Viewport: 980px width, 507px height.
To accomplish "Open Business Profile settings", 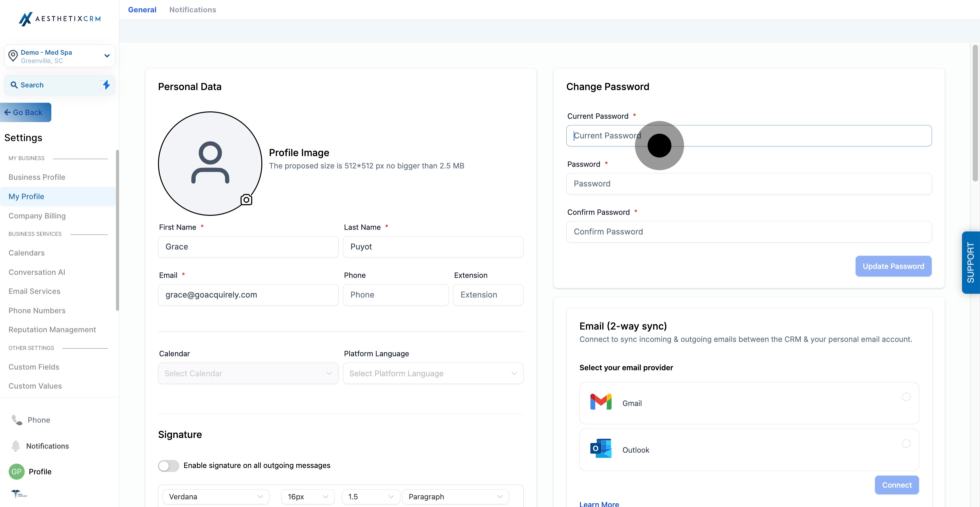I will pos(37,177).
